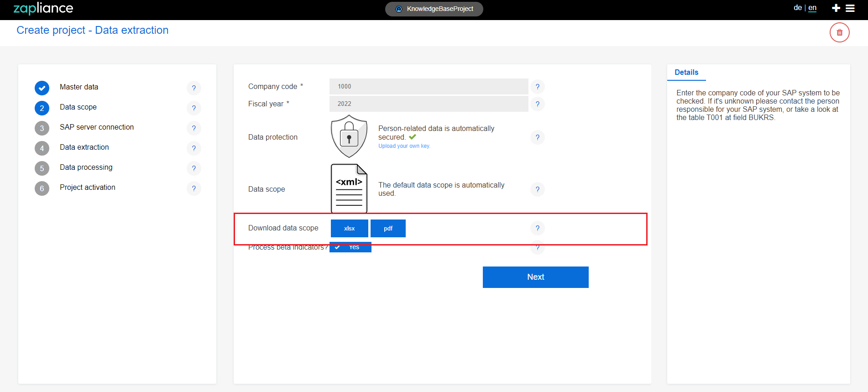The width and height of the screenshot is (868, 392).
Task: Go to SAP server connection step label
Action: [x=97, y=127]
